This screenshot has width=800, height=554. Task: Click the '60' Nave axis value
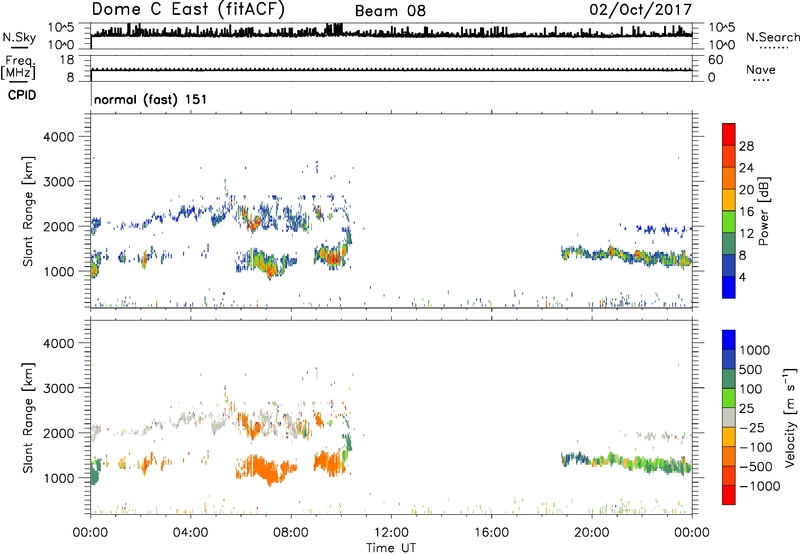[x=715, y=60]
